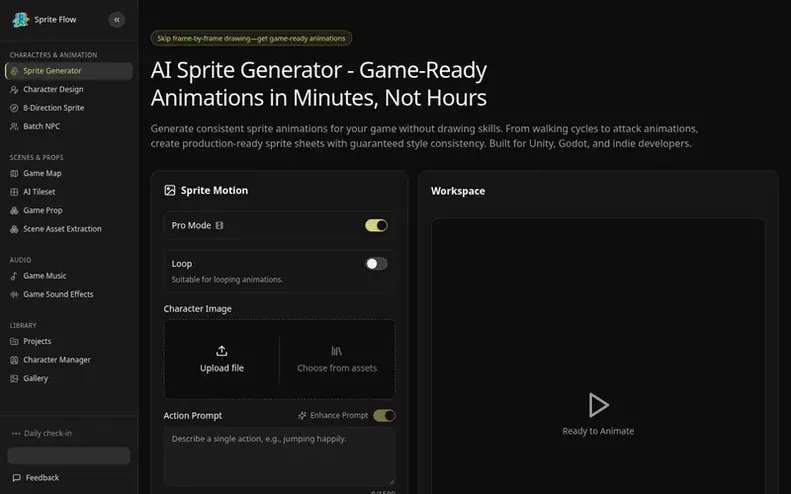Go to the Character Design page
The height and width of the screenshot is (494, 791).
pos(69,89)
